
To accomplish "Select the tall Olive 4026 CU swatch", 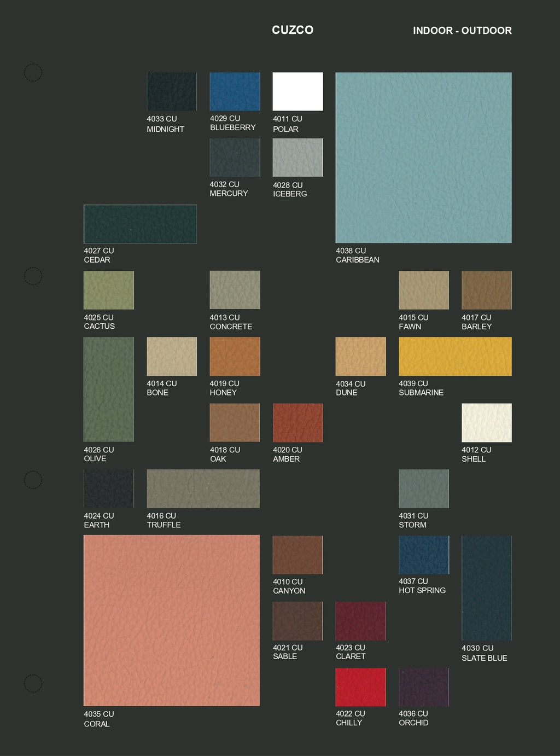I will tap(109, 389).
